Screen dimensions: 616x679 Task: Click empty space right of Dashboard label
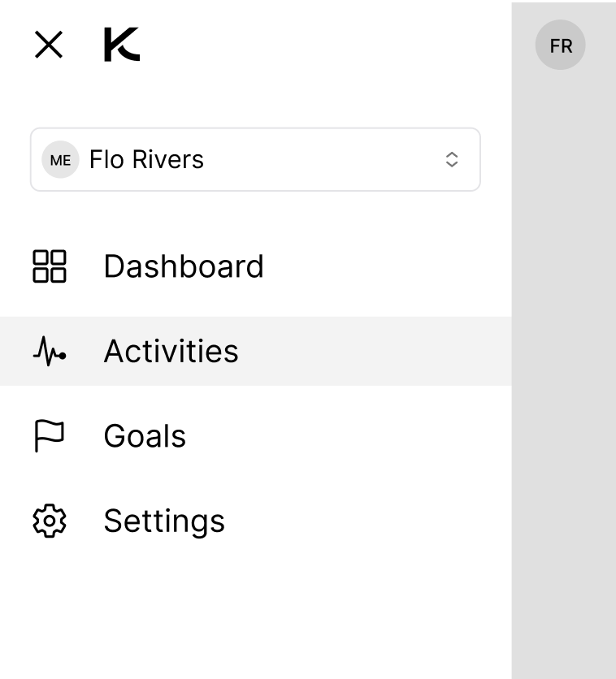point(382,266)
